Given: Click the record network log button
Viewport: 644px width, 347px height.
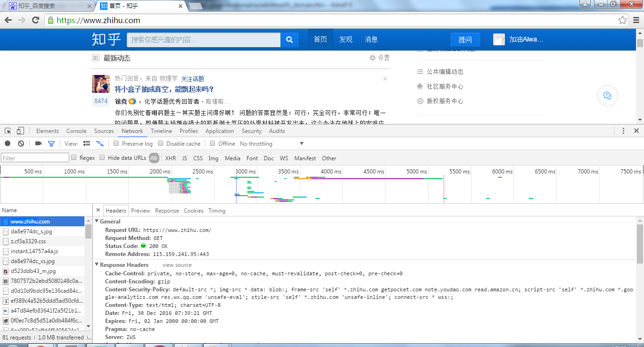Looking at the screenshot, I should [x=8, y=144].
